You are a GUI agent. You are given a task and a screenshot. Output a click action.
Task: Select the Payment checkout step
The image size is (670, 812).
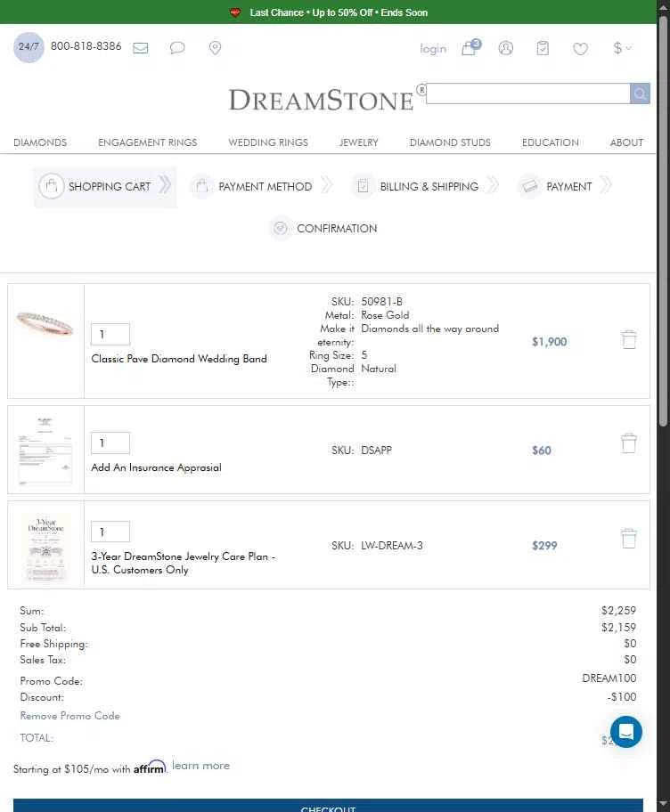(x=564, y=186)
